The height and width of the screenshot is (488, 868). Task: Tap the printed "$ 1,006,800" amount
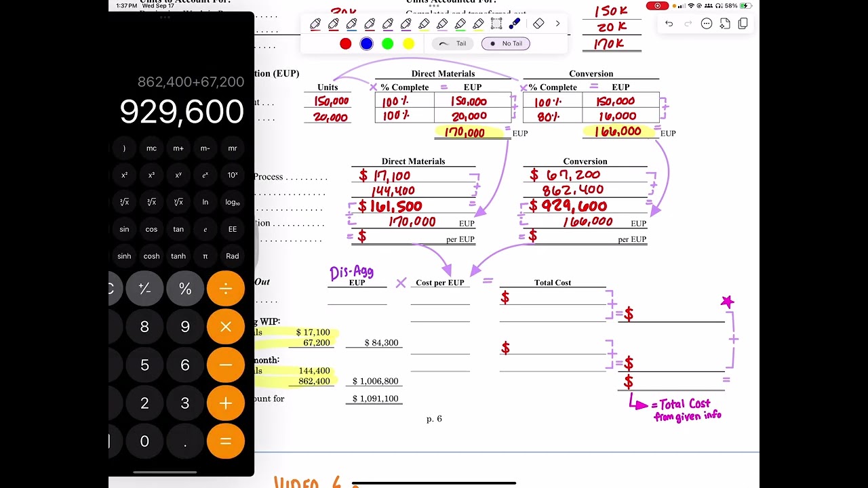[x=376, y=381]
